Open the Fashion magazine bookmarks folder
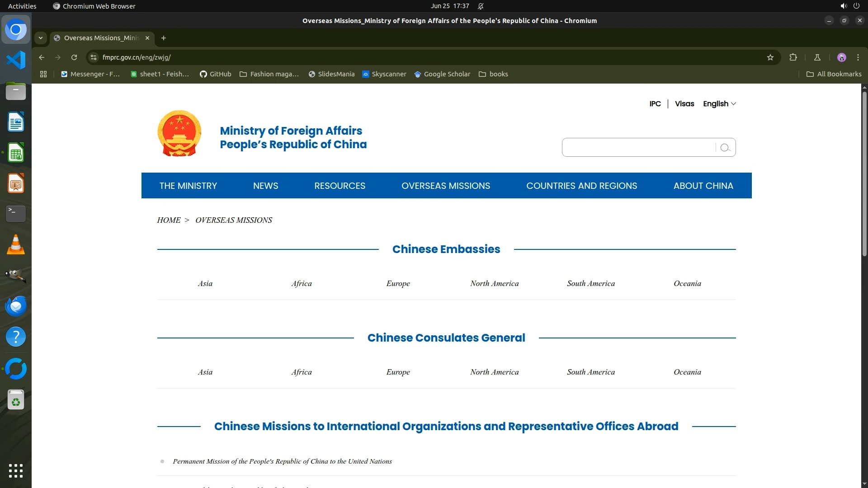This screenshot has height=488, width=868. point(269,74)
